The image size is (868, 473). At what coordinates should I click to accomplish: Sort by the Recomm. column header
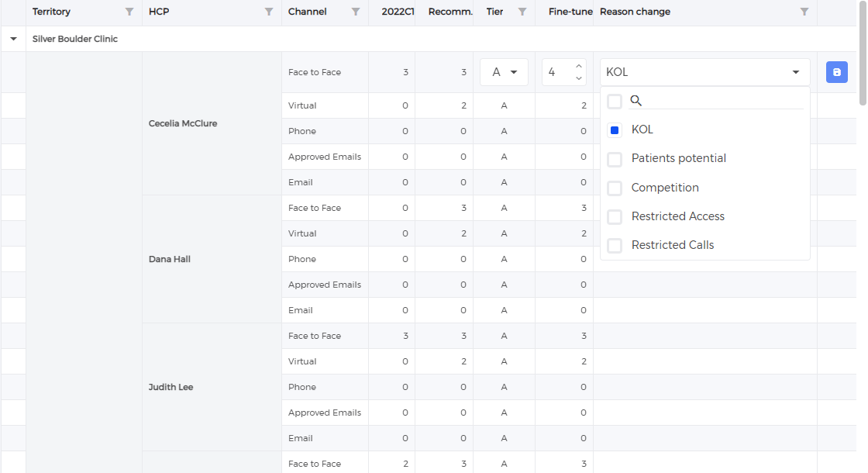[x=450, y=12]
